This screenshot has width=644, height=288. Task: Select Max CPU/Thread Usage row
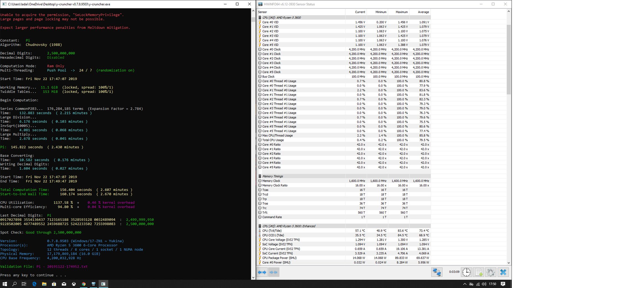344,135
